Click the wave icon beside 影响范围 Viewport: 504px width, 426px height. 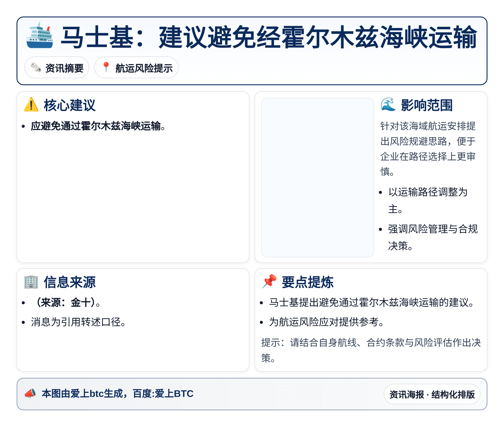[388, 105]
